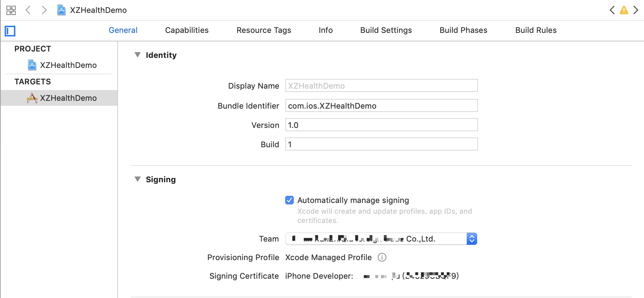
Task: Open the Info tab
Action: pos(326,30)
